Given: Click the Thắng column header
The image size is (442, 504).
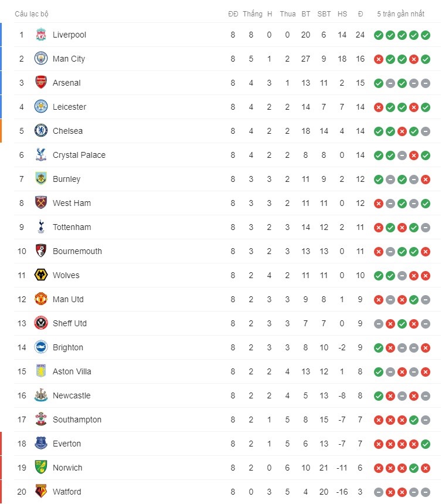Looking at the screenshot, I should (x=253, y=13).
